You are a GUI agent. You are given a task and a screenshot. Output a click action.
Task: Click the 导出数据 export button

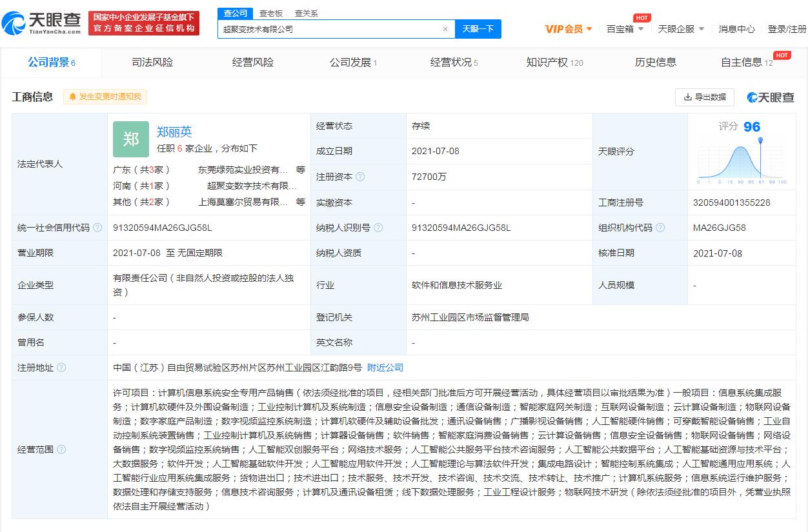point(705,97)
